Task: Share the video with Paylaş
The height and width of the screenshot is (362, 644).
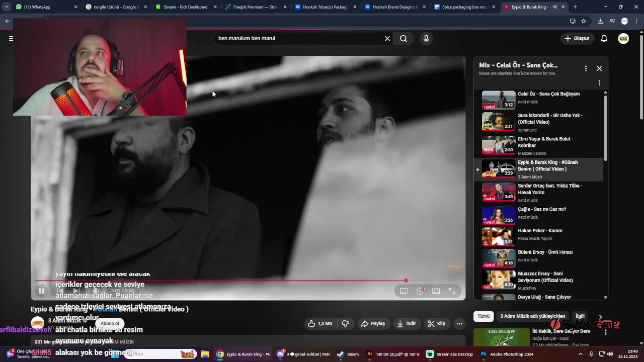Action: 373,324
